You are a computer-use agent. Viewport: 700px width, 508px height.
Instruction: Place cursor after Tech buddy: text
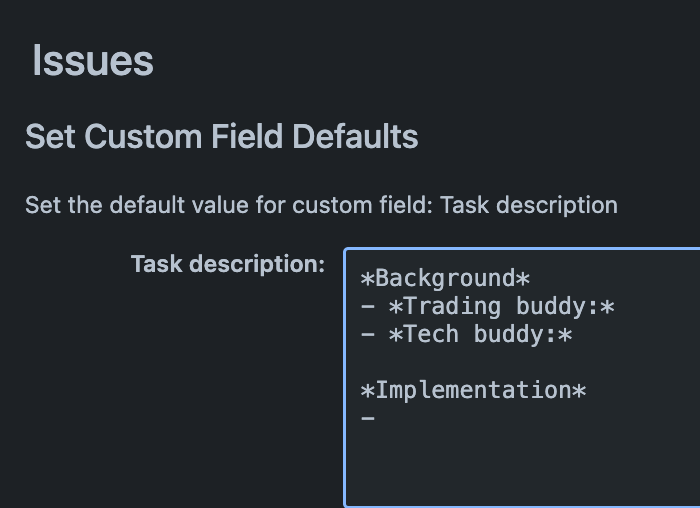[x=573, y=335]
